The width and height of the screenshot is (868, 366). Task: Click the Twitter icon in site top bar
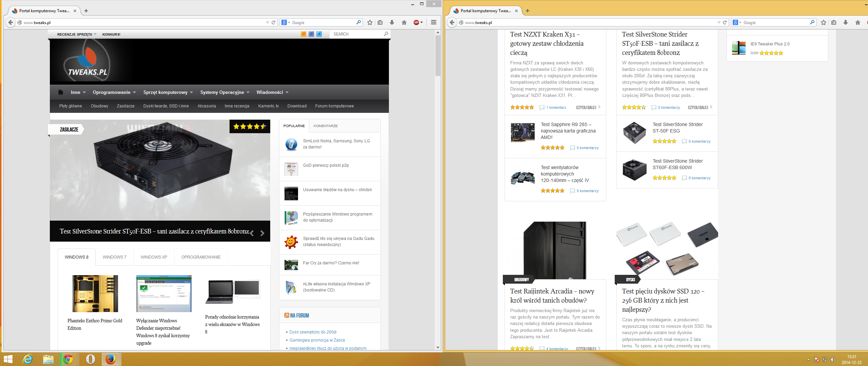pyautogui.click(x=319, y=34)
